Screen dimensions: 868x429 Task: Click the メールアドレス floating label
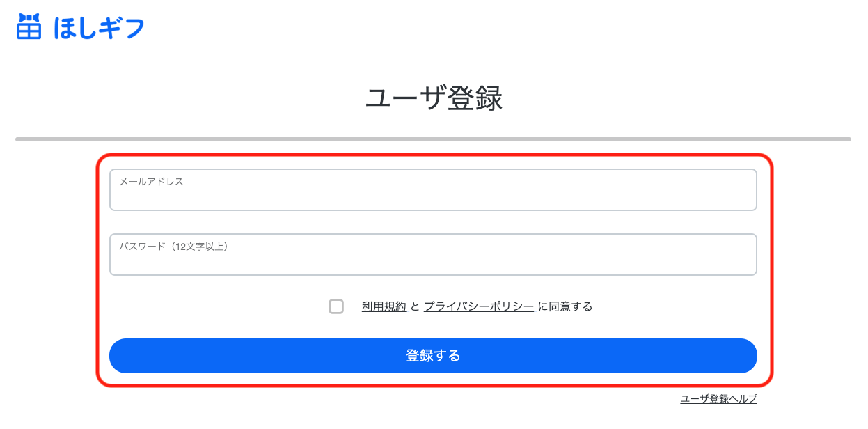point(151,182)
